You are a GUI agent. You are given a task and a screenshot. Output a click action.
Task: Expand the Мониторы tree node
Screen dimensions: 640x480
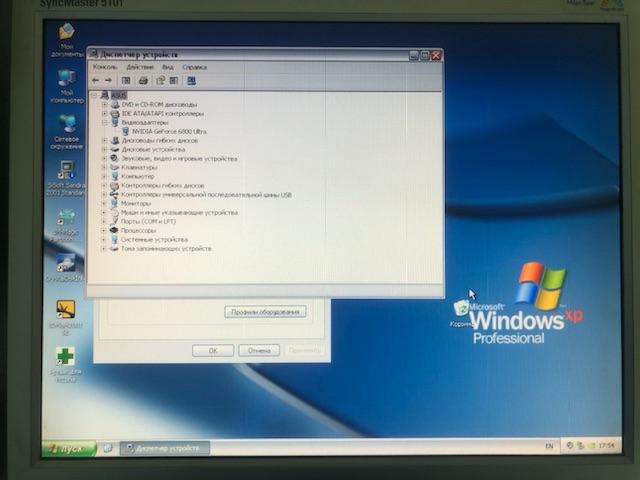104,203
